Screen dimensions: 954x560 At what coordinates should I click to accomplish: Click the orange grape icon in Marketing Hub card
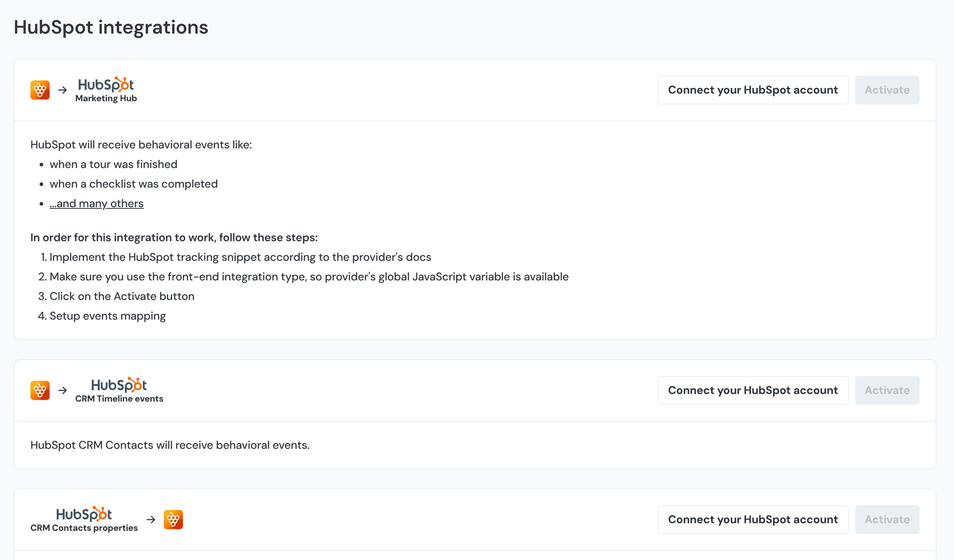coord(40,90)
